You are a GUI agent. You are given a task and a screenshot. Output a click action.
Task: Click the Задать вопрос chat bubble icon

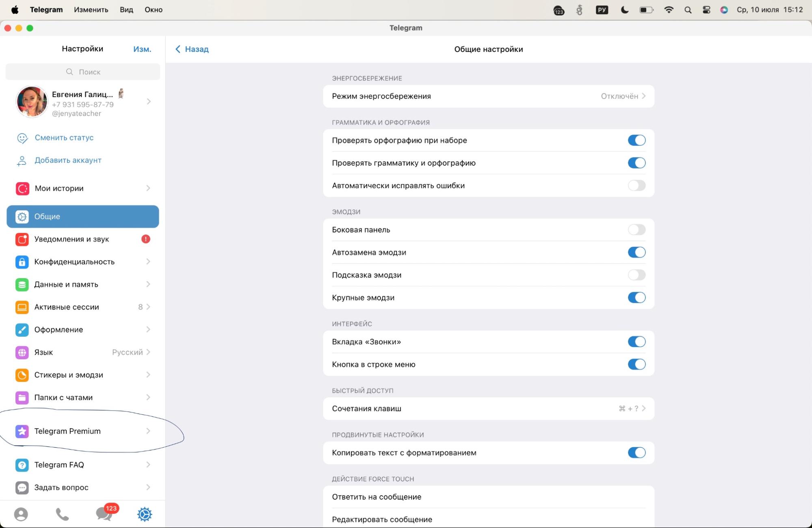tap(22, 487)
